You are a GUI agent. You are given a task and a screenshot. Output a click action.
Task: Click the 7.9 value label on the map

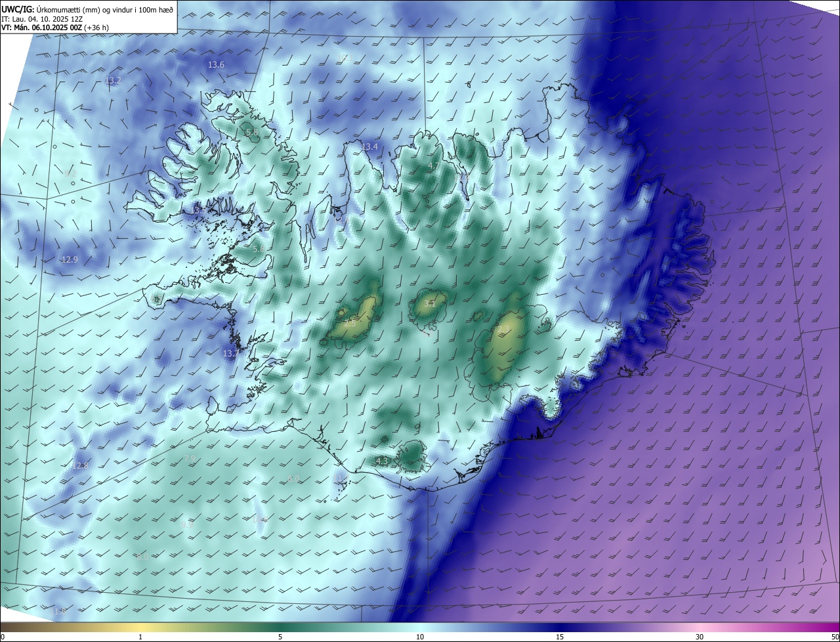(190, 458)
